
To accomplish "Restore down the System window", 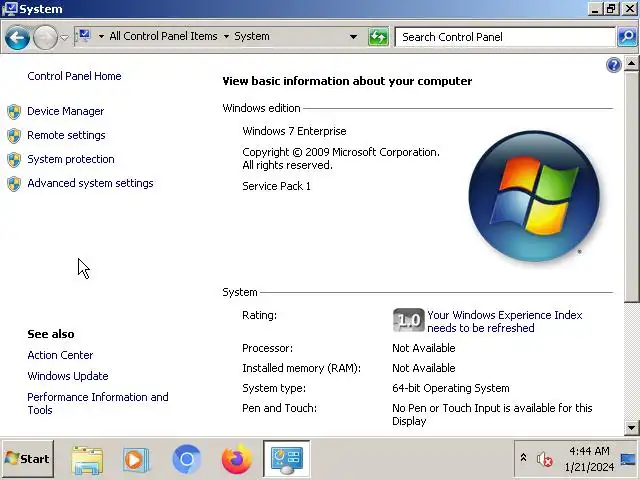I will click(611, 9).
